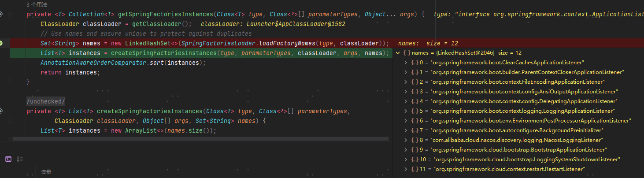This screenshot has width=644, height=178.
Task: Click the 'return instances;' statement
Action: click(x=70, y=72)
